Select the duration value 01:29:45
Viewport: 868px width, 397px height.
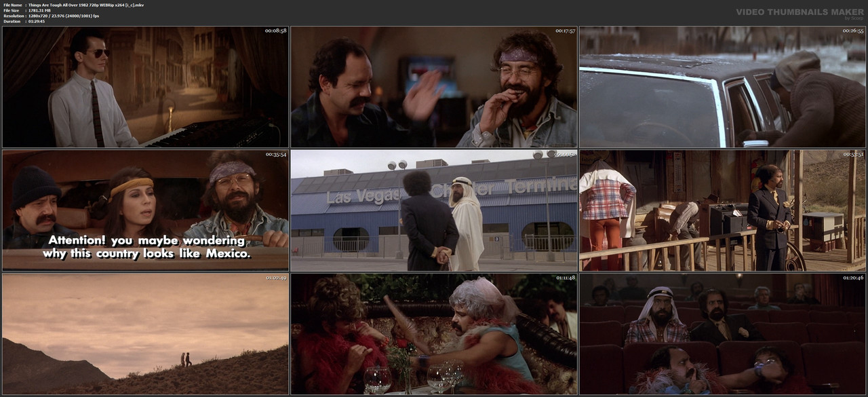pyautogui.click(x=37, y=21)
